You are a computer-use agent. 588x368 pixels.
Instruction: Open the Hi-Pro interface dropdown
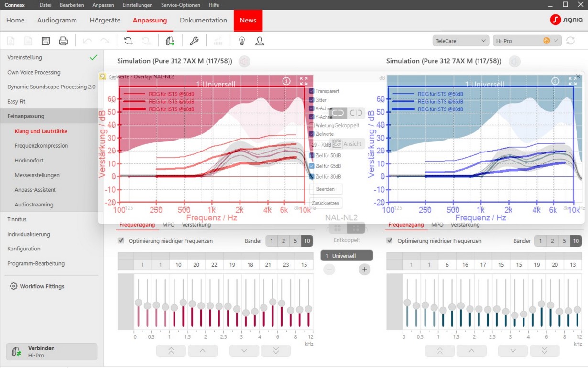526,41
